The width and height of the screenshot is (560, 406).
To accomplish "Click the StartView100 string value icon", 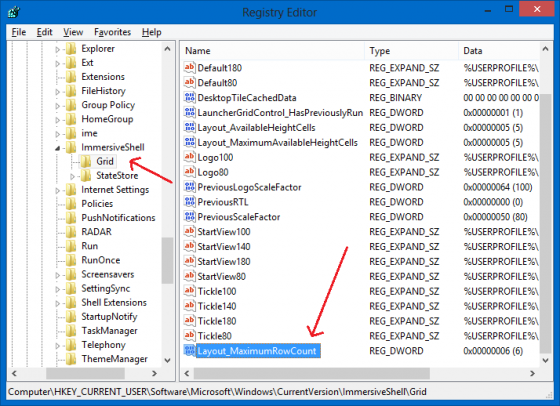I will (189, 231).
